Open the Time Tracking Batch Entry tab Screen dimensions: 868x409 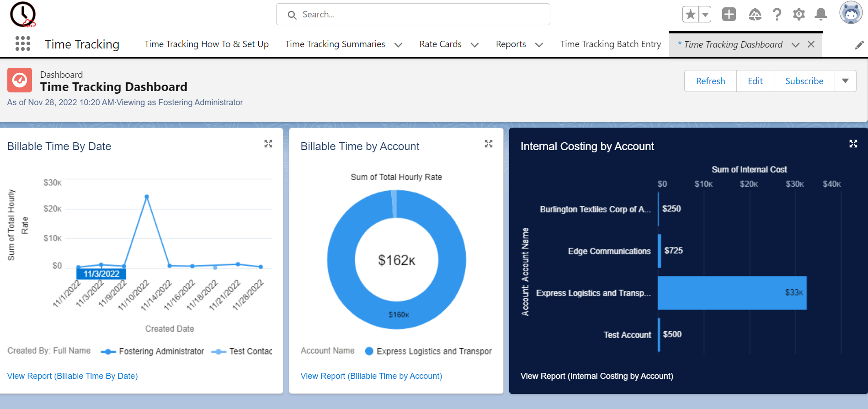coord(610,44)
